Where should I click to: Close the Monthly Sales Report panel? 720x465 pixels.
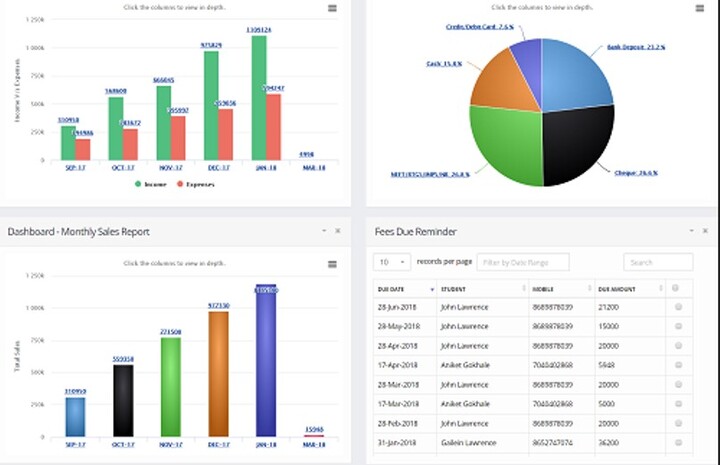pyautogui.click(x=338, y=231)
